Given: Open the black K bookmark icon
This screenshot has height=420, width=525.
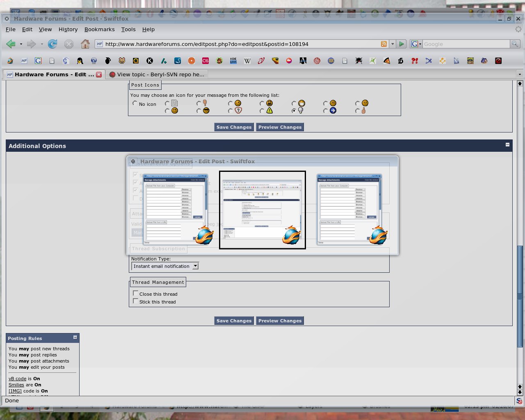Looking at the screenshot, I should coord(150,61).
